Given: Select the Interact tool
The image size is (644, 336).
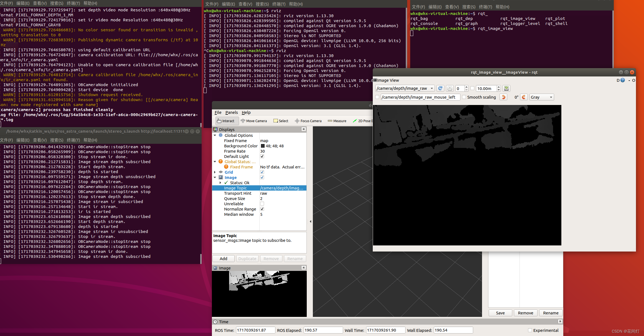Looking at the screenshot, I should pyautogui.click(x=225, y=121).
